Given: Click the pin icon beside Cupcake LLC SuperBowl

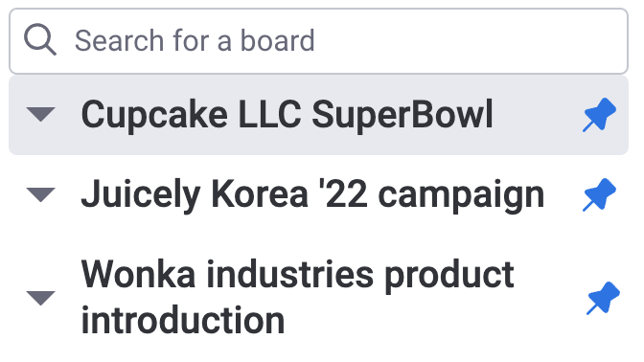Looking at the screenshot, I should tap(599, 115).
